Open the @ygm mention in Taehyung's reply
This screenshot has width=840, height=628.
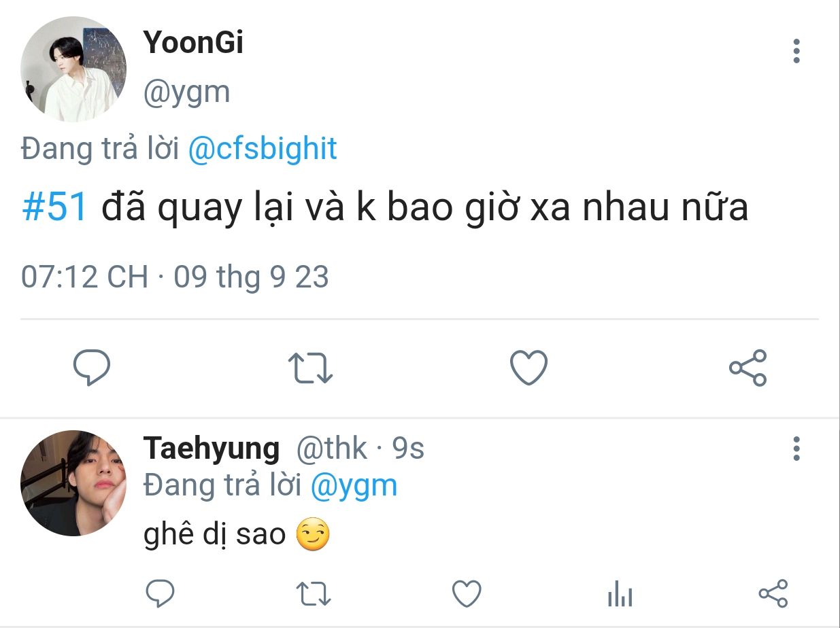tap(354, 485)
